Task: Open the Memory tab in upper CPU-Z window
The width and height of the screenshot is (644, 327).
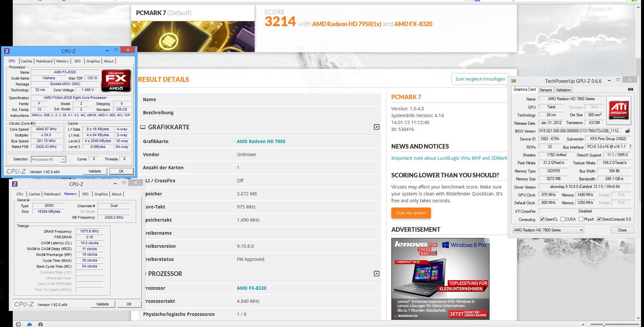Action: tap(63, 61)
